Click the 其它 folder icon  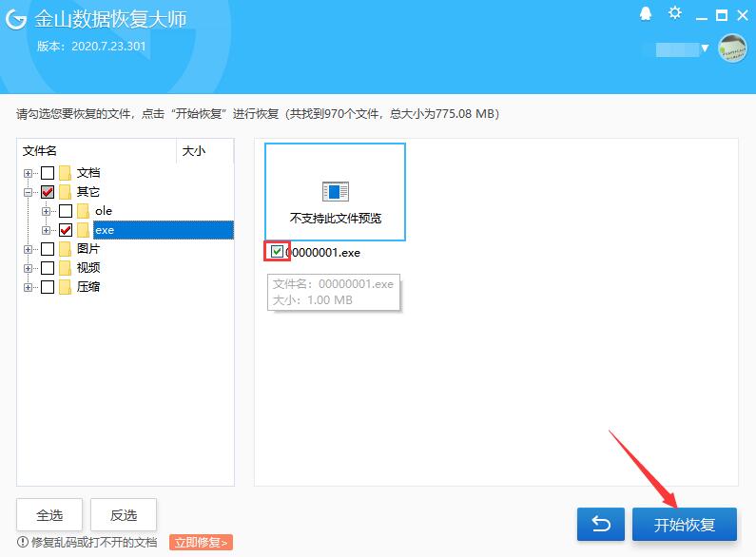(65, 192)
